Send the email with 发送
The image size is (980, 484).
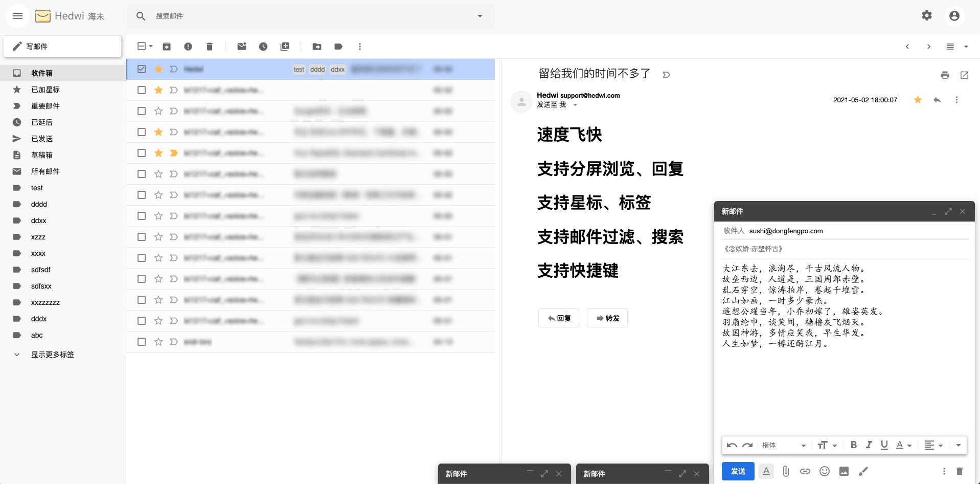738,471
